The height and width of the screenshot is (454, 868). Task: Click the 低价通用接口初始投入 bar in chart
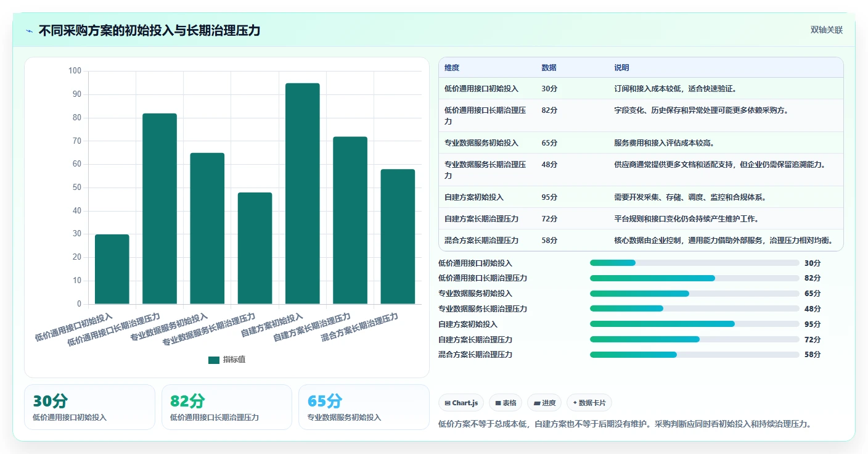click(112, 269)
